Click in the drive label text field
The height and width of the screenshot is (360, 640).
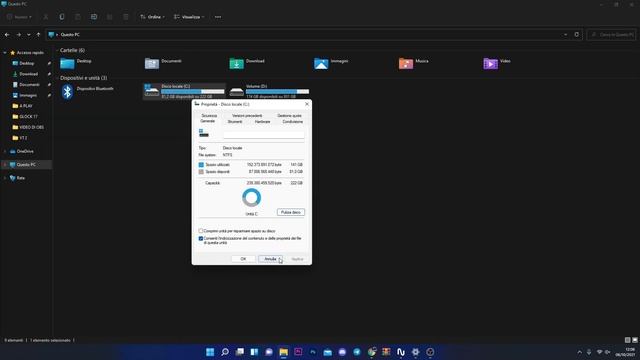coord(264,135)
